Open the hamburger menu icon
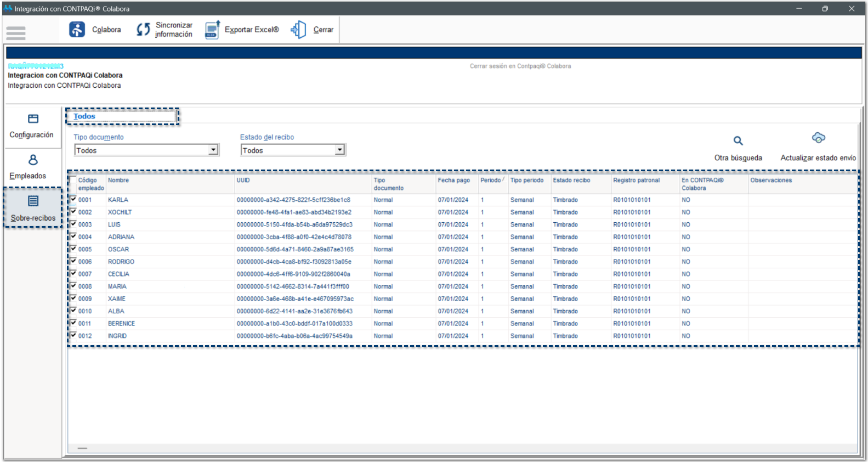 16,33
